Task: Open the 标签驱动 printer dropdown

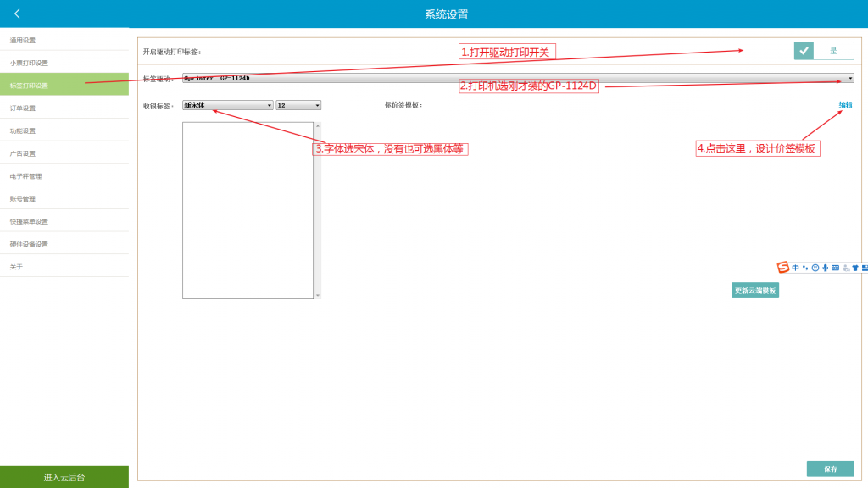Action: (518, 78)
